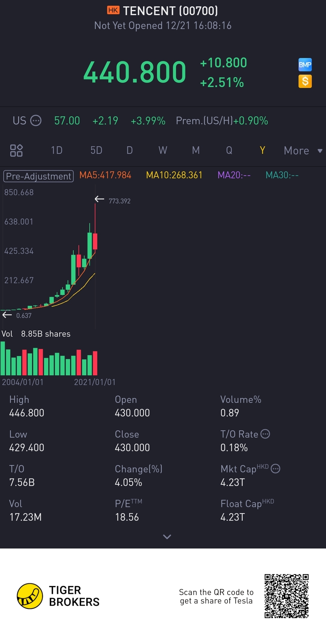Expand more stock details with chevron
This screenshot has width=326, height=644.
click(167, 537)
